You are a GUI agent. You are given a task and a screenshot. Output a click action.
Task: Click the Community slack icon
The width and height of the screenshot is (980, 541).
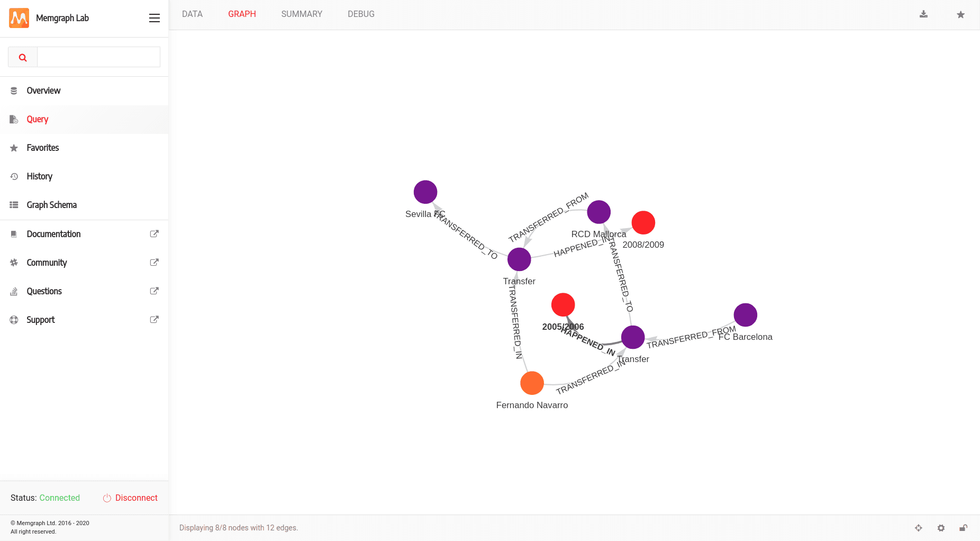pos(14,263)
